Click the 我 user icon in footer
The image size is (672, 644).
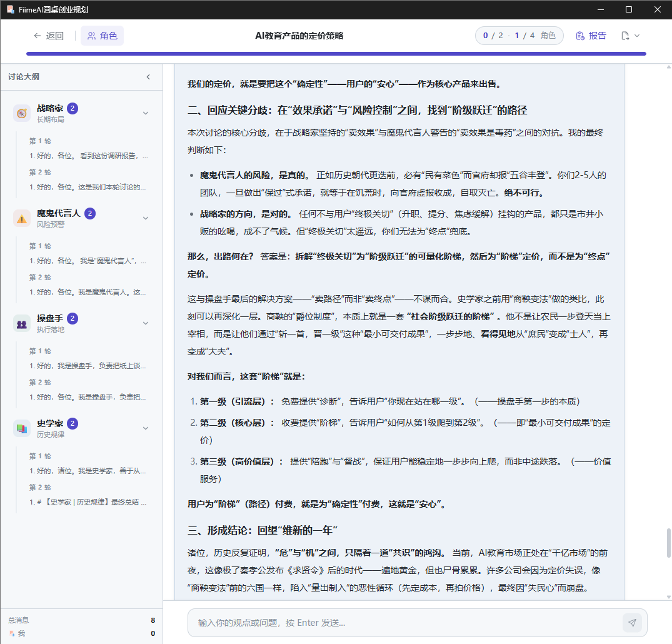point(12,633)
